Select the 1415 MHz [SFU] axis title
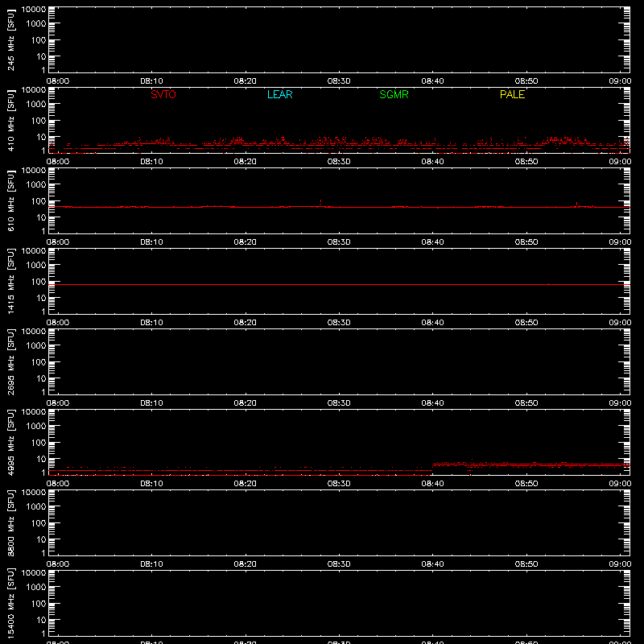 tap(11, 281)
